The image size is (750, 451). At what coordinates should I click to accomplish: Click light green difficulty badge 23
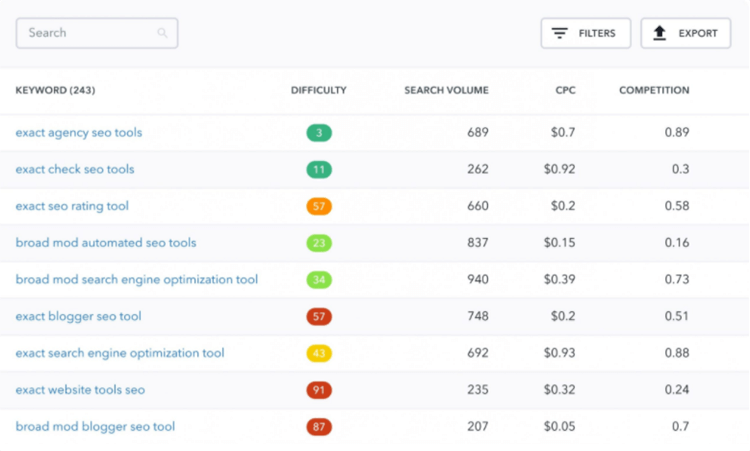(319, 243)
